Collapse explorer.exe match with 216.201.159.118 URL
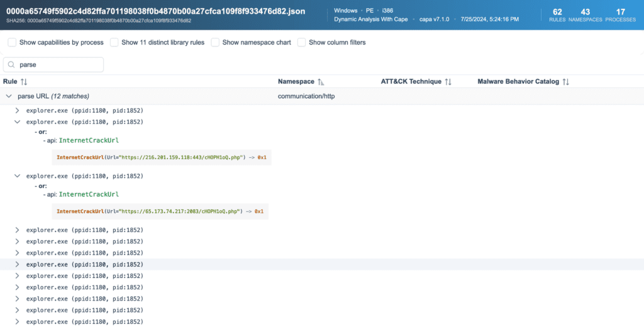The image size is (644, 332). pyautogui.click(x=18, y=122)
